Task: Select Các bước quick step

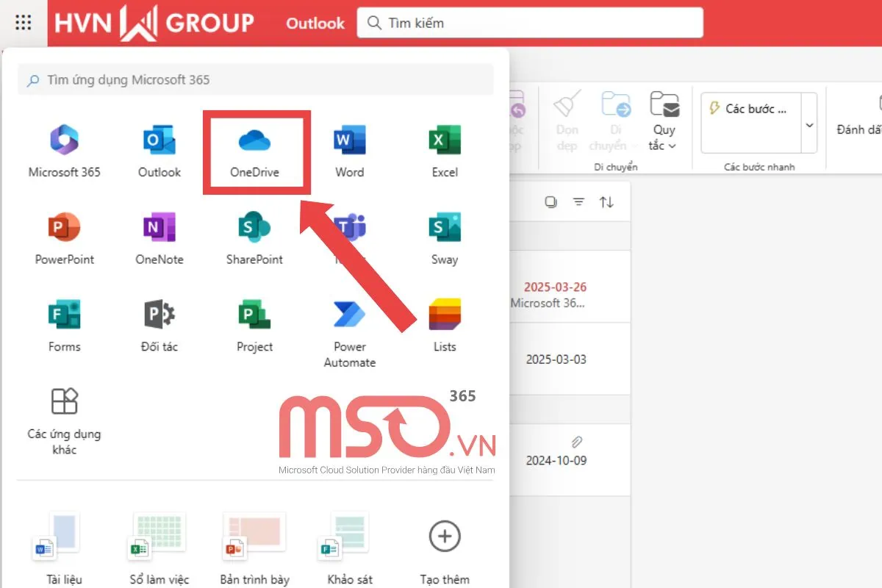Action: (x=749, y=109)
